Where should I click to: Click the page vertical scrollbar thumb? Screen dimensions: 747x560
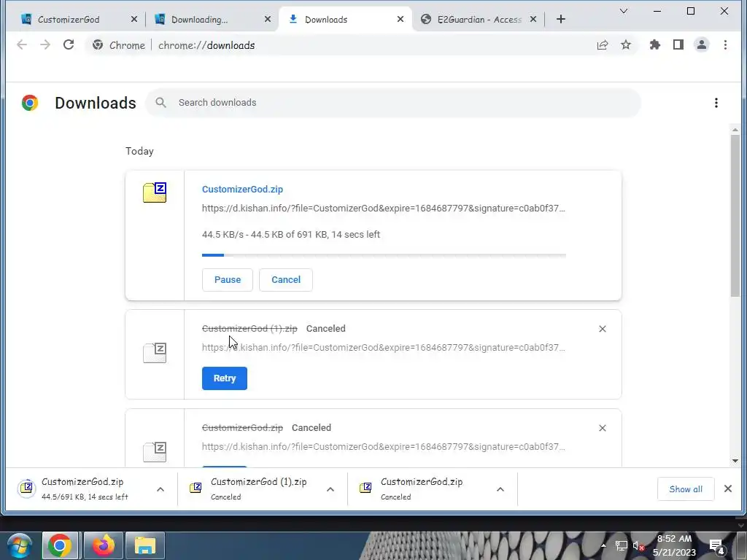tap(735, 216)
